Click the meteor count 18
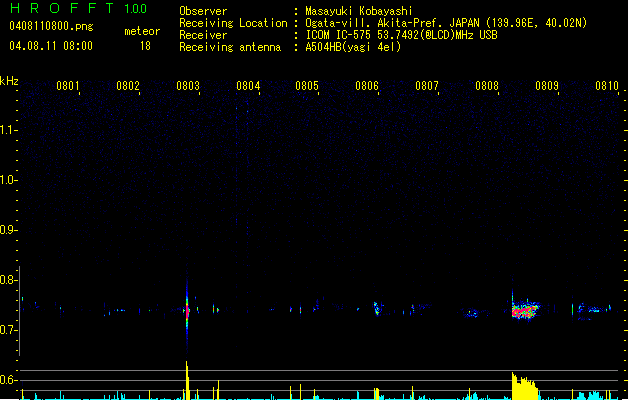Viewport: 629px width, 400px height. point(145,46)
